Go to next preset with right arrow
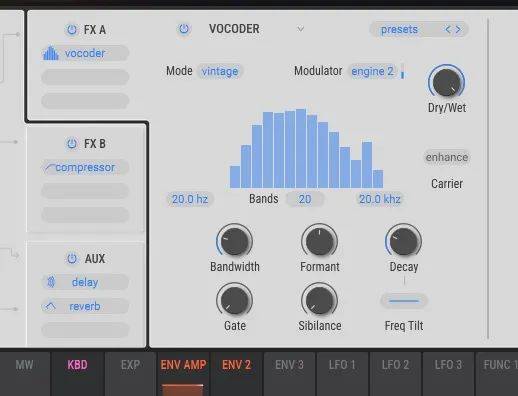 [x=458, y=29]
